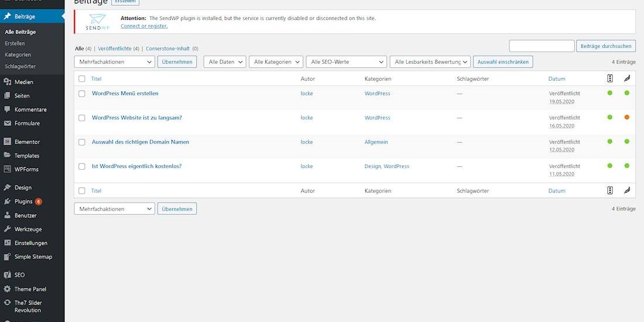The image size is (644, 322).
Task: Tick checkbox for 'Auswahl des richtigen Domain Namen'
Action: click(x=82, y=142)
